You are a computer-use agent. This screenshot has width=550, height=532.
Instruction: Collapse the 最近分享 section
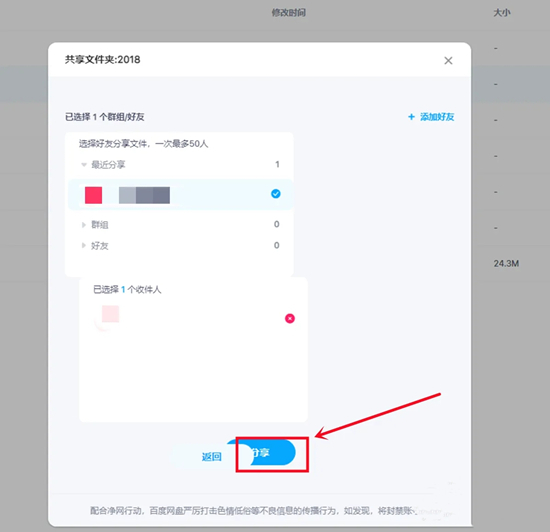[84, 164]
